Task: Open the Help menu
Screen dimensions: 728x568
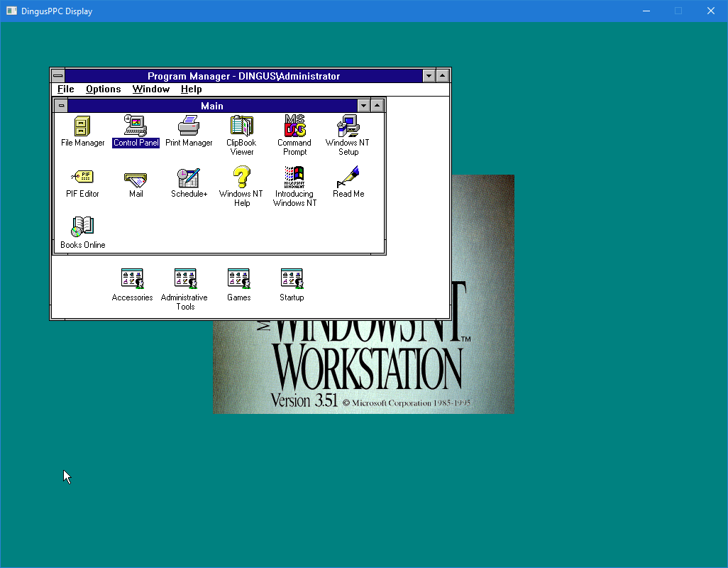Action: (192, 89)
